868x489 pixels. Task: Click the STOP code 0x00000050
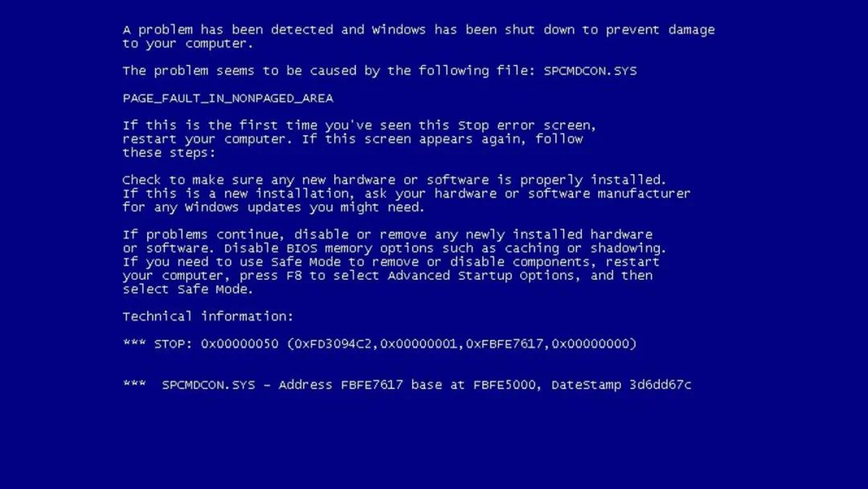click(240, 344)
